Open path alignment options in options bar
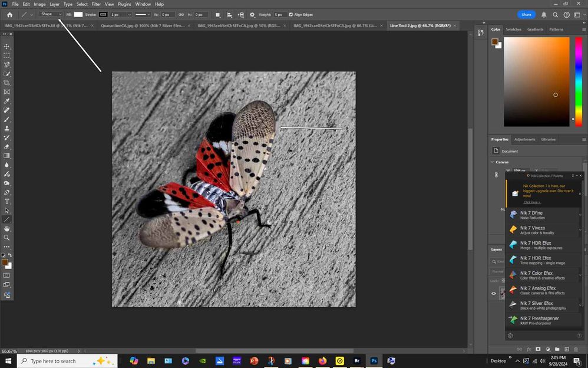Image resolution: width=588 pixels, height=368 pixels. tap(229, 14)
